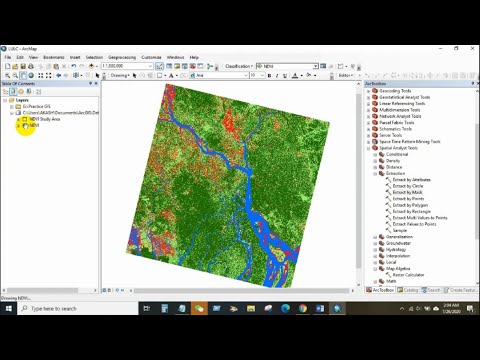This screenshot has height=360, width=480.
Task: Click the Print icon in the toolbar
Action: pos(31,66)
